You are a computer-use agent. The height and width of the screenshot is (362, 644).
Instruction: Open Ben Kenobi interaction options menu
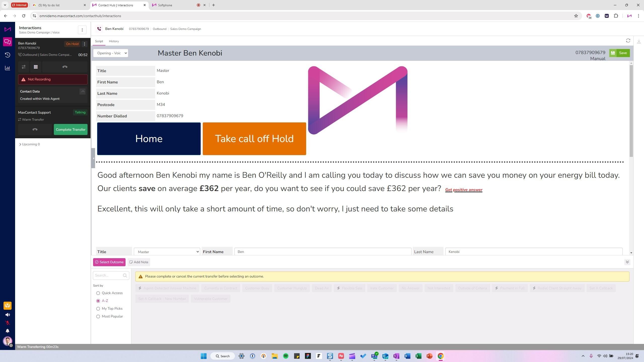[x=85, y=44]
